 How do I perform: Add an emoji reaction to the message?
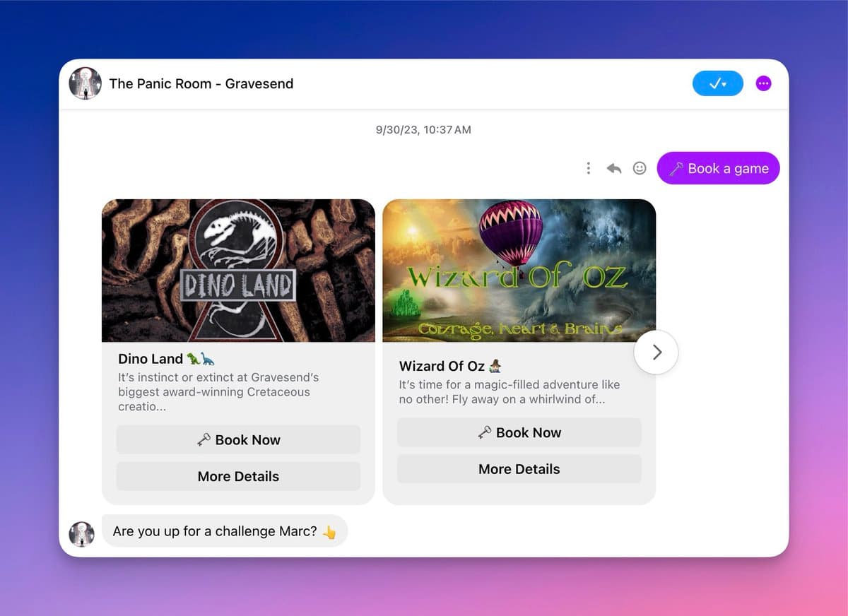640,168
